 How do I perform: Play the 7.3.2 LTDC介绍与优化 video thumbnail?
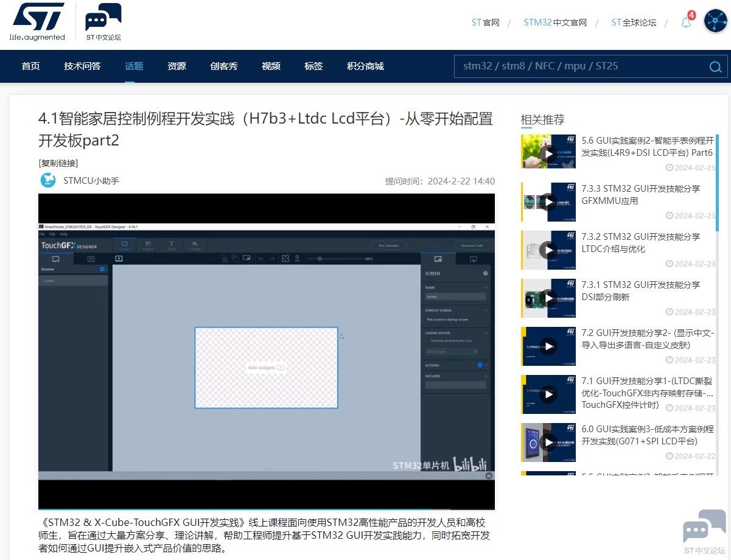click(x=548, y=250)
